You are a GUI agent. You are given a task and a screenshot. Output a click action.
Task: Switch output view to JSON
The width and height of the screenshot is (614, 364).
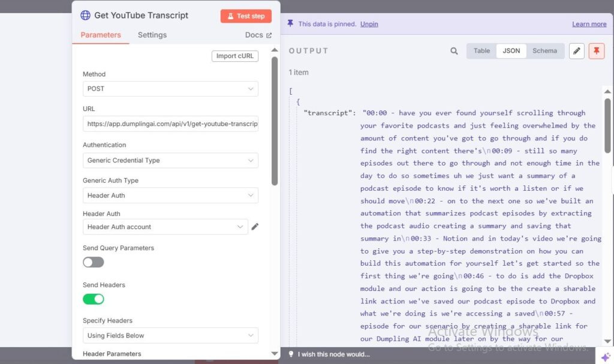pos(511,51)
